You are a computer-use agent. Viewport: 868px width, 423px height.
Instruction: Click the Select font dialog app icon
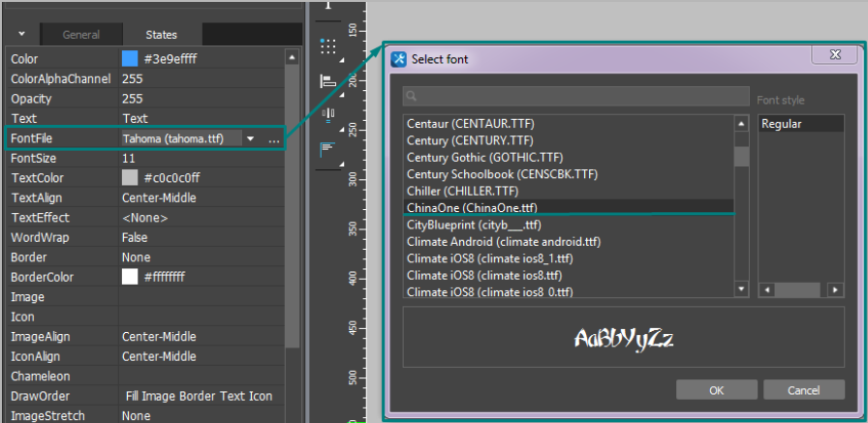click(x=398, y=59)
